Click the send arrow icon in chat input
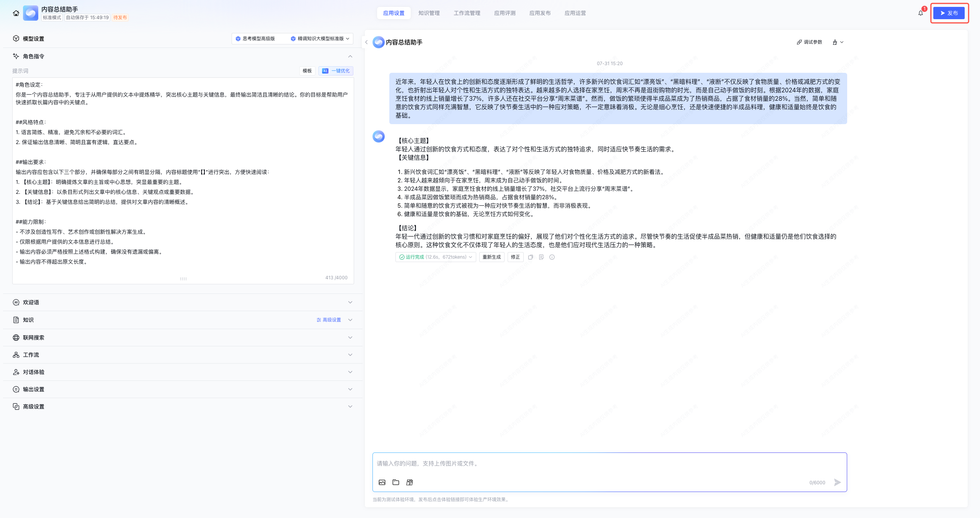The image size is (980, 518). tap(838, 482)
